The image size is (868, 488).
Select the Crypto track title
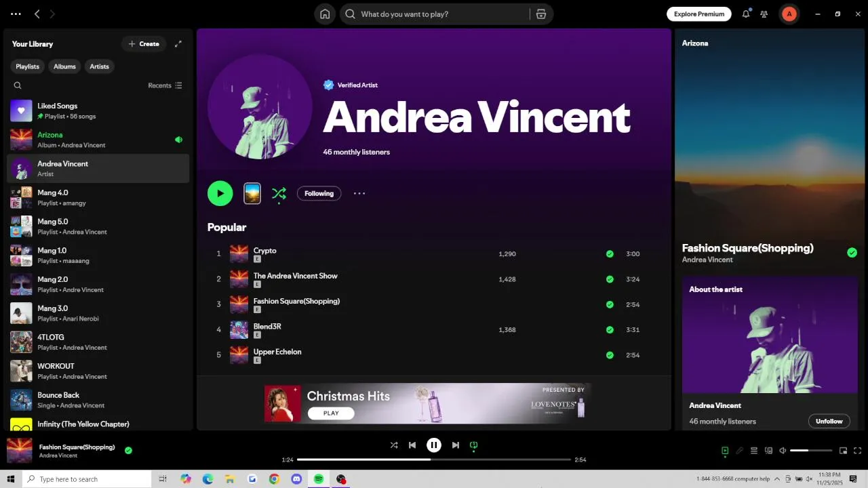coord(264,251)
